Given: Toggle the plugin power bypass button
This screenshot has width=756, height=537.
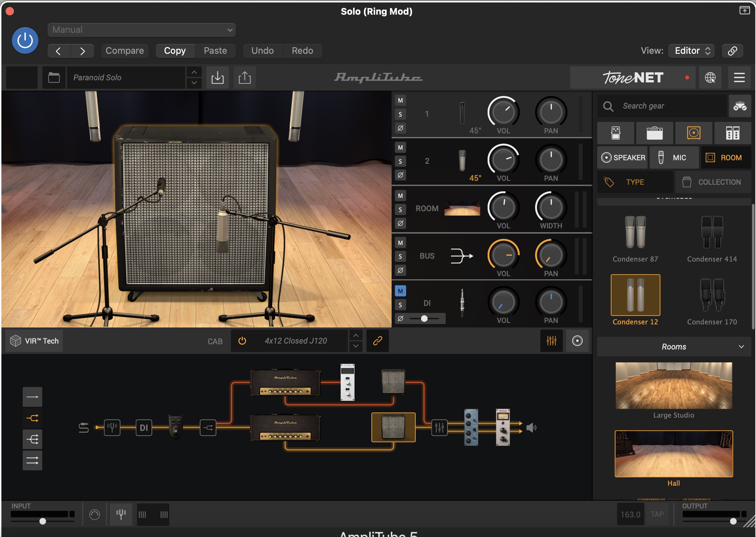Looking at the screenshot, I should point(25,41).
